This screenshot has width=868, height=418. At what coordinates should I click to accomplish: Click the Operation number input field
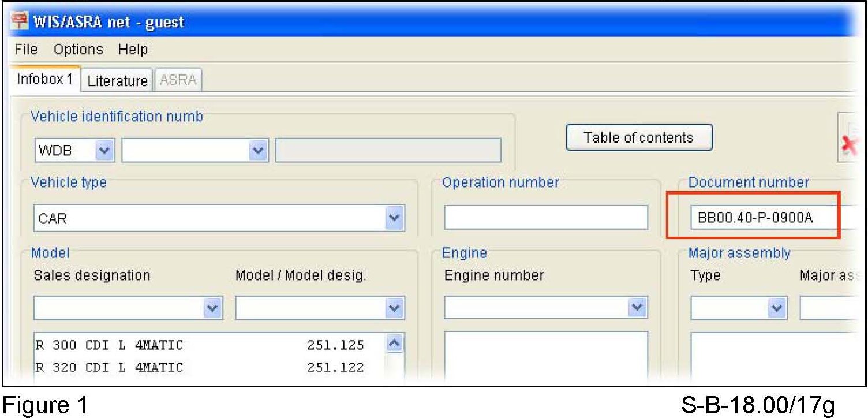(545, 218)
